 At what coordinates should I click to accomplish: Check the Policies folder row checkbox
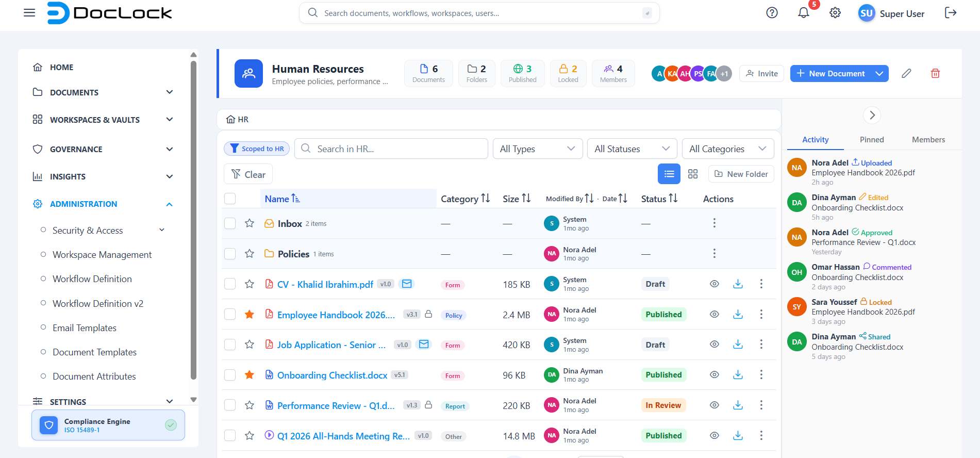[x=230, y=253]
